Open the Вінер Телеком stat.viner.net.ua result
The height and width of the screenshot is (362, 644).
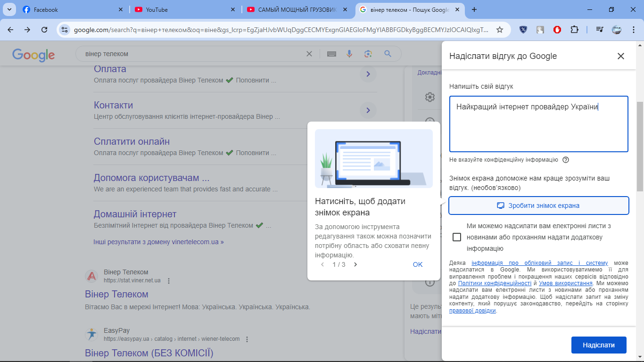(x=117, y=294)
